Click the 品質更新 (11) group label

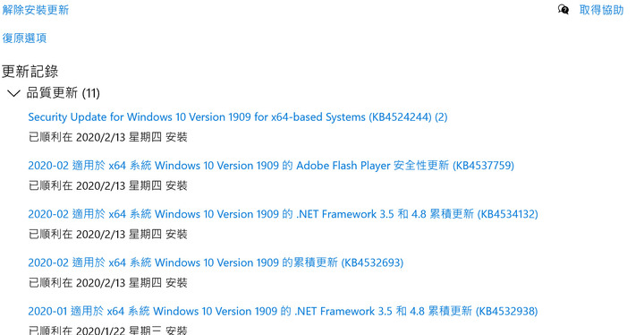coord(63,93)
